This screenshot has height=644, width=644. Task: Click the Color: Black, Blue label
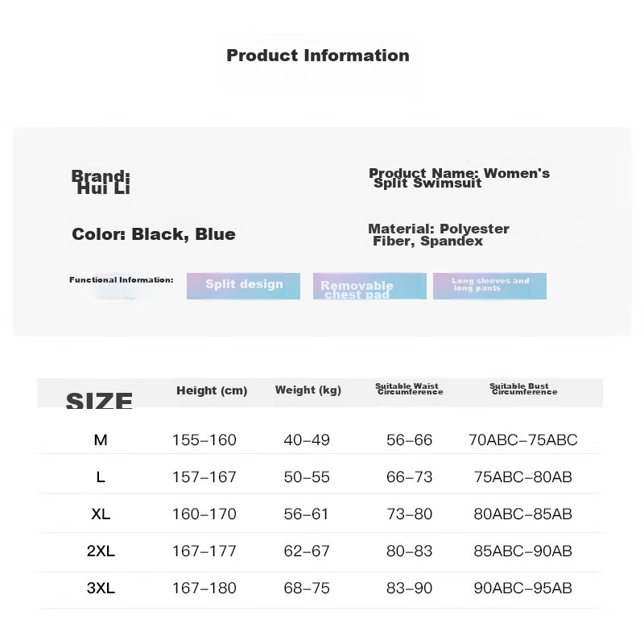coord(154,234)
